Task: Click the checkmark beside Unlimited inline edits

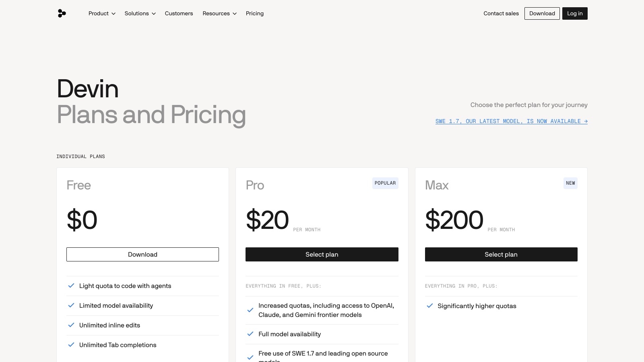Action: (71, 325)
